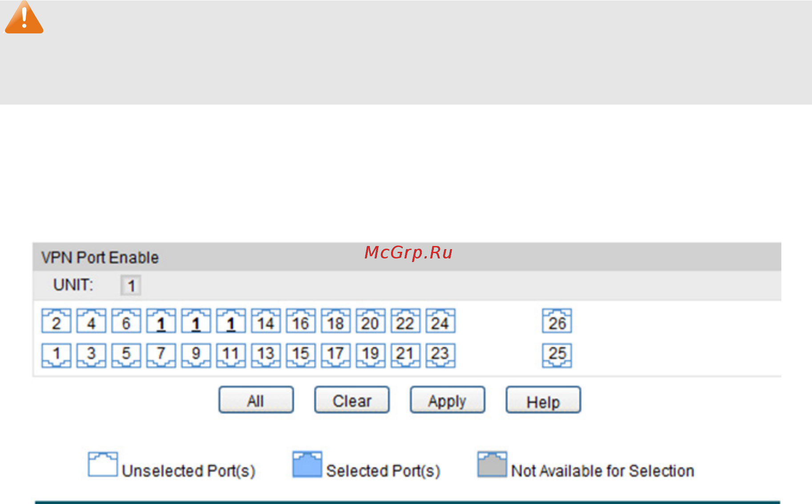Click the All button to select every port
Screen dimensions: 812x504
point(256,400)
